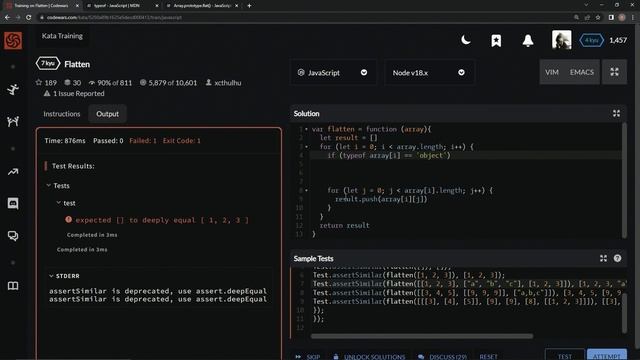Collapse the Tests results group
Image resolution: width=640 pixels, height=360 pixels.
coord(58,186)
